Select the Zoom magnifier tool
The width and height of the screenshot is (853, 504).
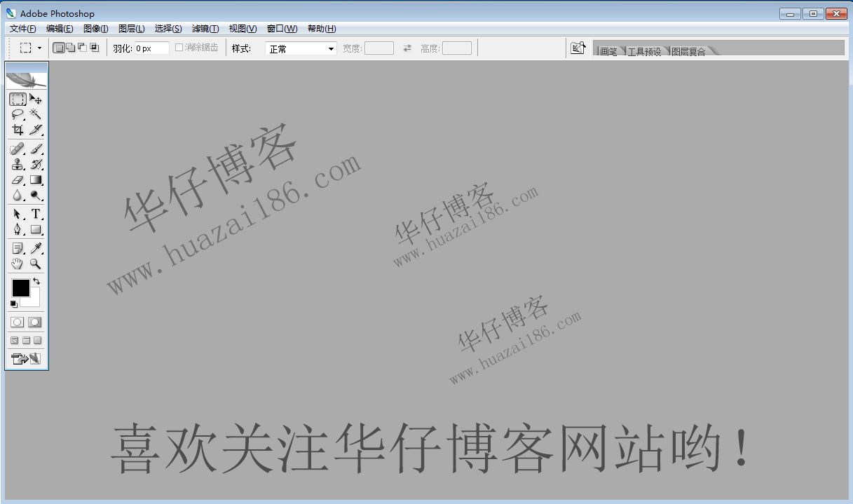[x=35, y=264]
